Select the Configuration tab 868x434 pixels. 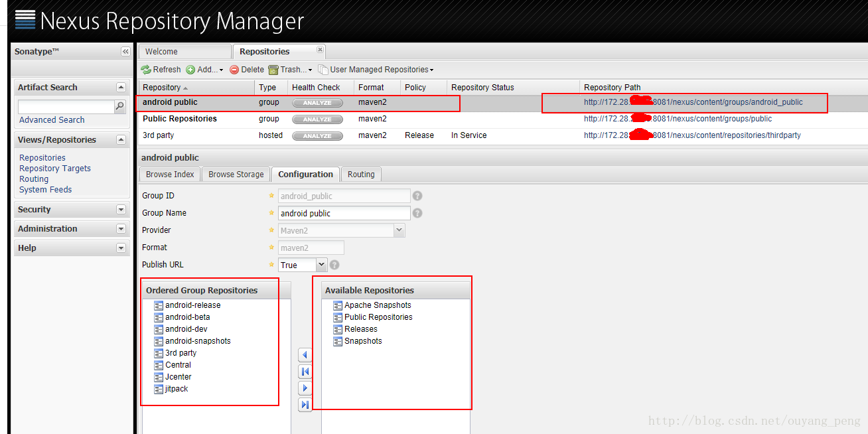coord(305,175)
